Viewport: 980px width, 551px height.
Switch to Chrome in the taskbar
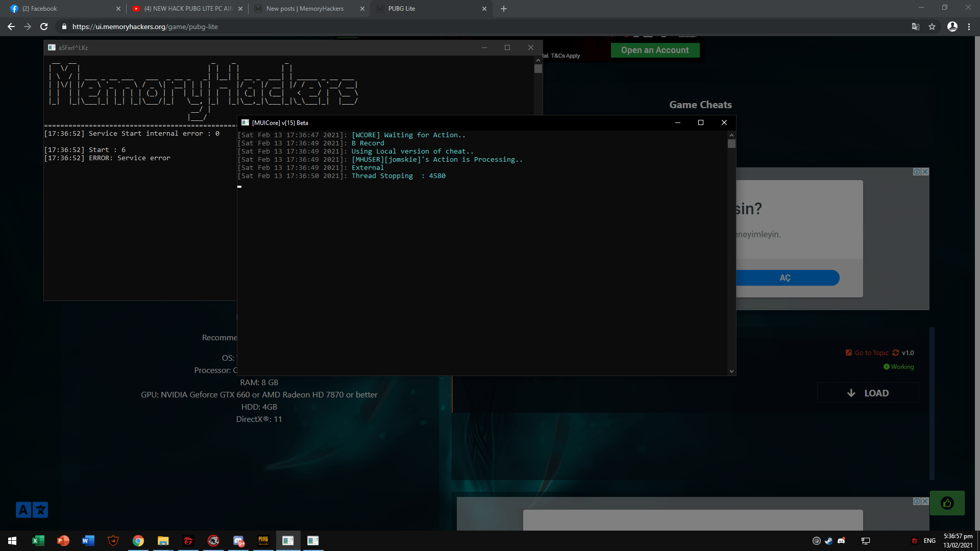pos(138,541)
